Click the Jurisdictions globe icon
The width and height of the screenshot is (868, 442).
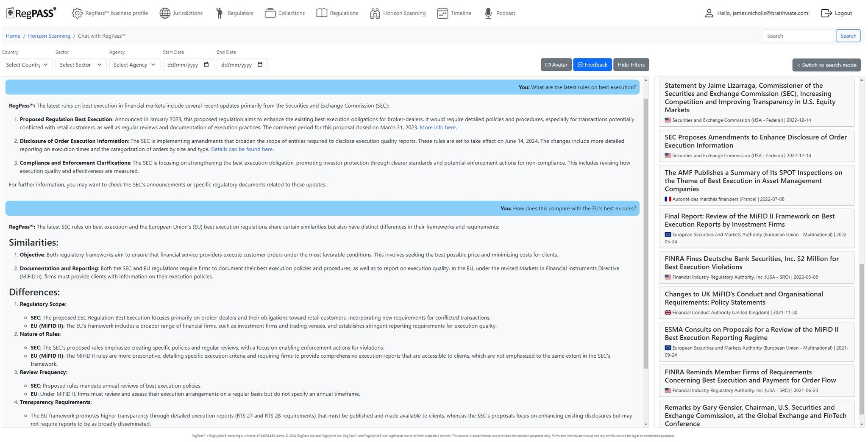point(165,13)
